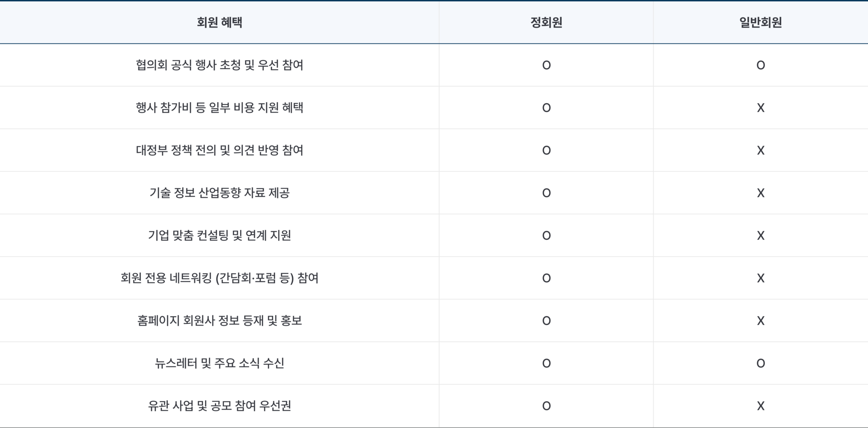Click the 일반회원 column header
This screenshot has height=428, width=868.
(x=760, y=23)
